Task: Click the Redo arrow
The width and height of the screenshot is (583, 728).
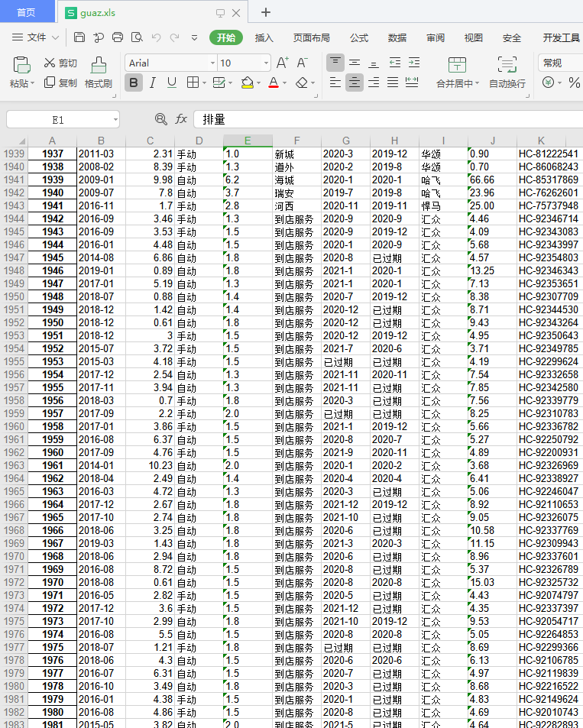Action: coord(175,37)
